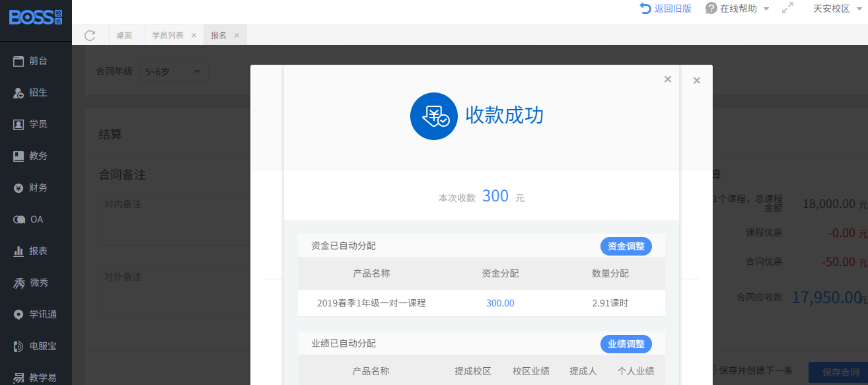The image size is (868, 385).
Task: Switch to the 报名 tab
Action: click(219, 35)
